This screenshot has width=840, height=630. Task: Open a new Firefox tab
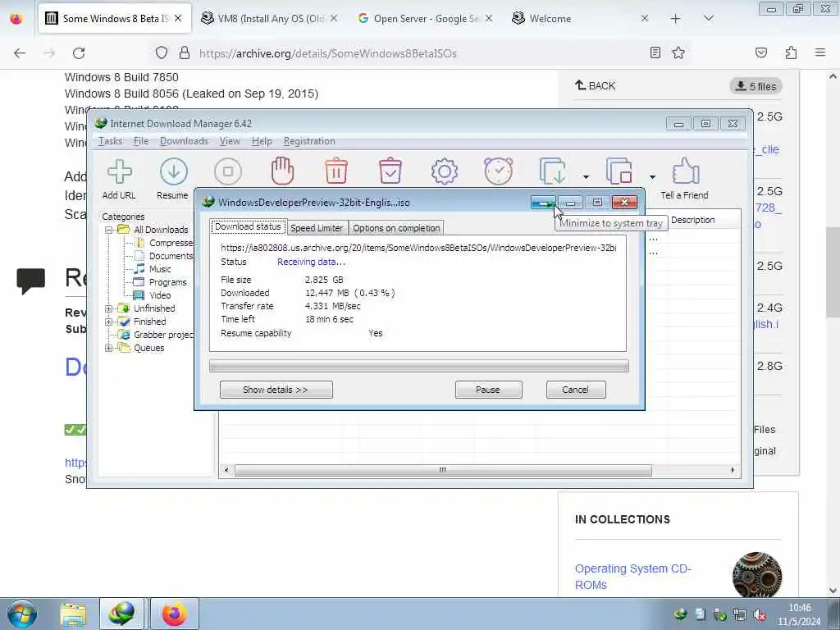(675, 19)
